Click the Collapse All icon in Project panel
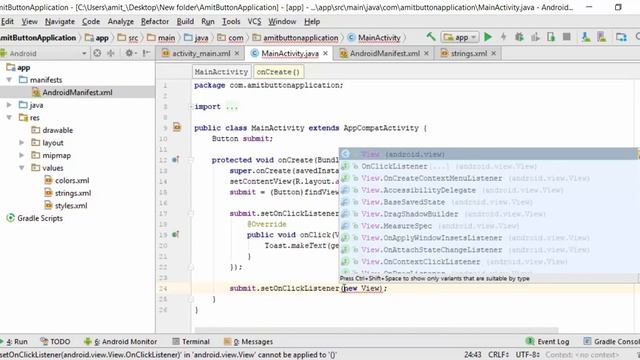This screenshot has width=640, height=360. 111,53
